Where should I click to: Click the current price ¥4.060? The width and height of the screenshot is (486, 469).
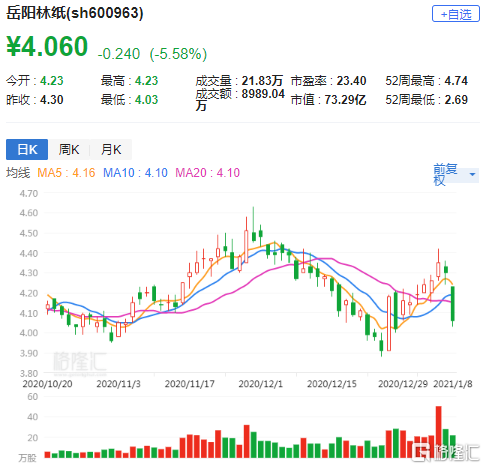[47, 46]
